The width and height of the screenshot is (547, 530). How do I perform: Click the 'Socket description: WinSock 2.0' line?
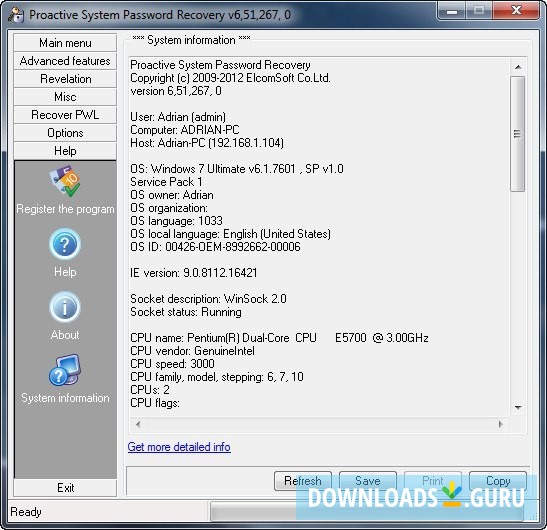(208, 299)
